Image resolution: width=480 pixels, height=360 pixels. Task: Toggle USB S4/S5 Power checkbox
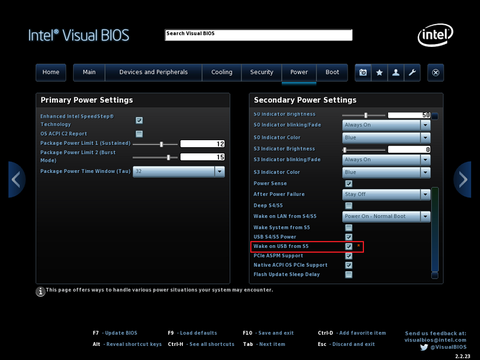(349, 237)
